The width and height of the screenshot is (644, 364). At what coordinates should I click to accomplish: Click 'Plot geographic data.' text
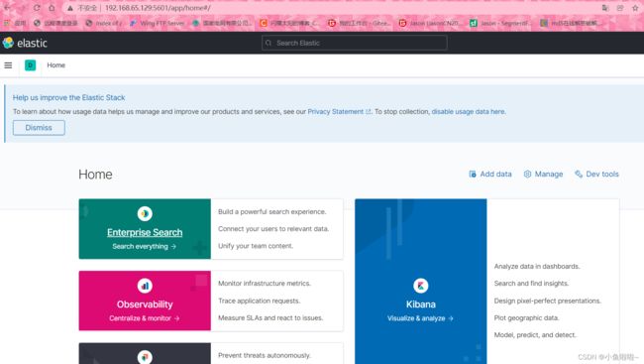pos(526,318)
